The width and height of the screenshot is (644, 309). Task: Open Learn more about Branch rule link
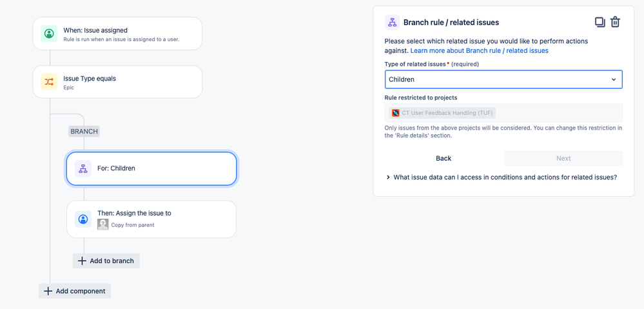480,50
